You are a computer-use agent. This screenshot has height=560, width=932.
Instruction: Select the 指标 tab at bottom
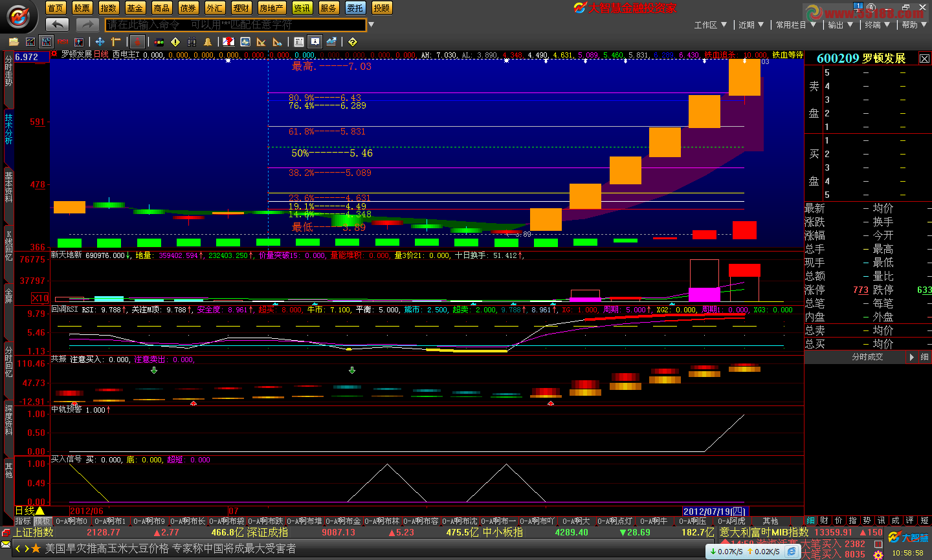(x=23, y=521)
